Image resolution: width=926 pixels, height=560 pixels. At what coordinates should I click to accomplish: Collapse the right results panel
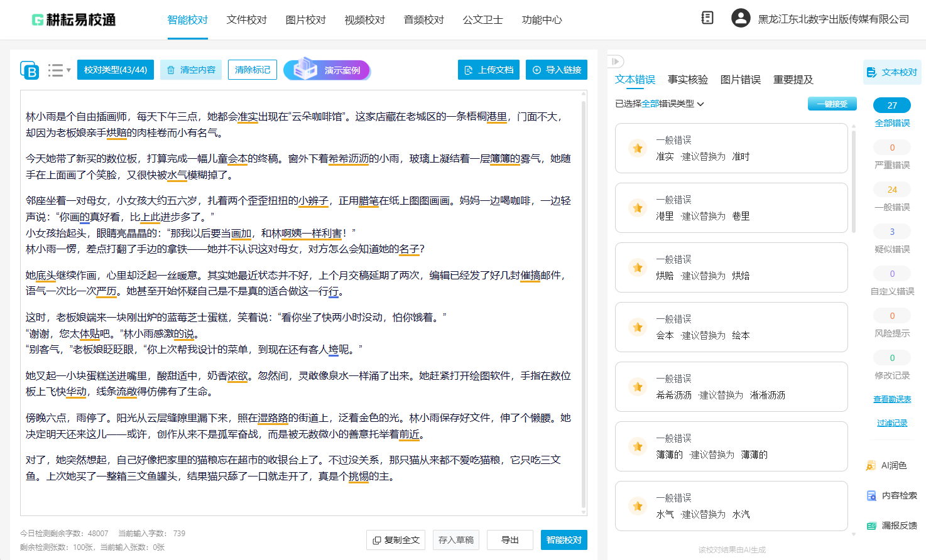(616, 62)
